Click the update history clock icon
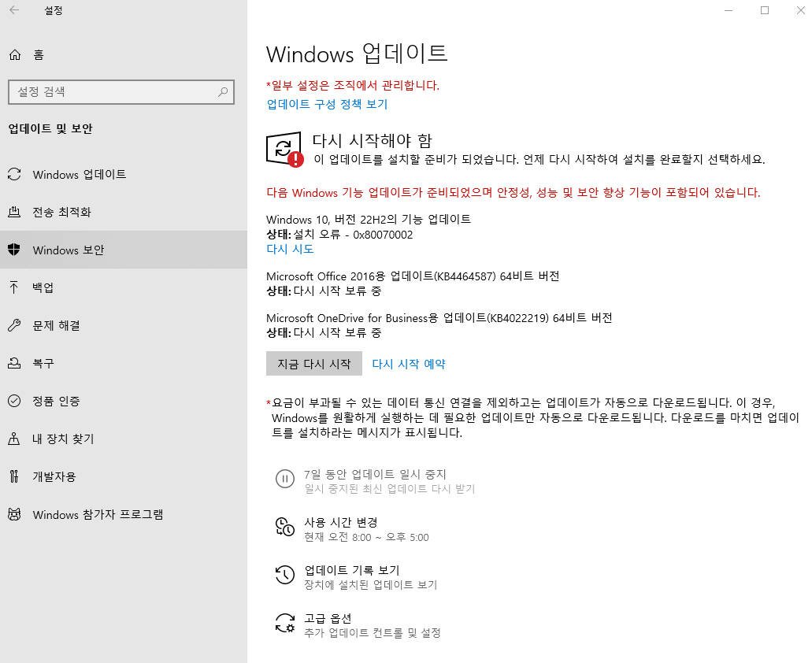The height and width of the screenshot is (663, 812). (285, 575)
